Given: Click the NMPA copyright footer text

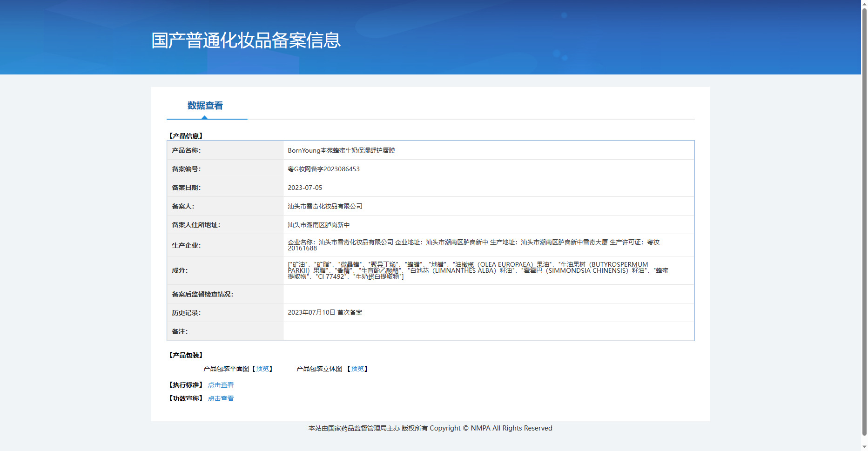Looking at the screenshot, I should point(430,428).
